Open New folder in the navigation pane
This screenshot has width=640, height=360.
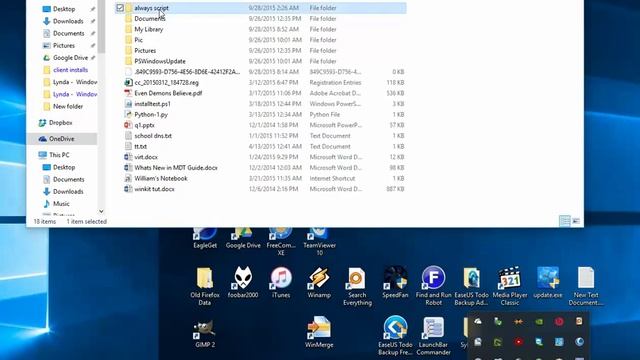point(68,107)
